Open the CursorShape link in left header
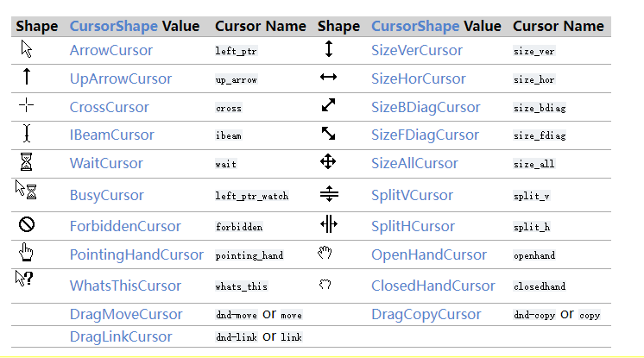Screen dimensions: 644x358 (x=108, y=26)
